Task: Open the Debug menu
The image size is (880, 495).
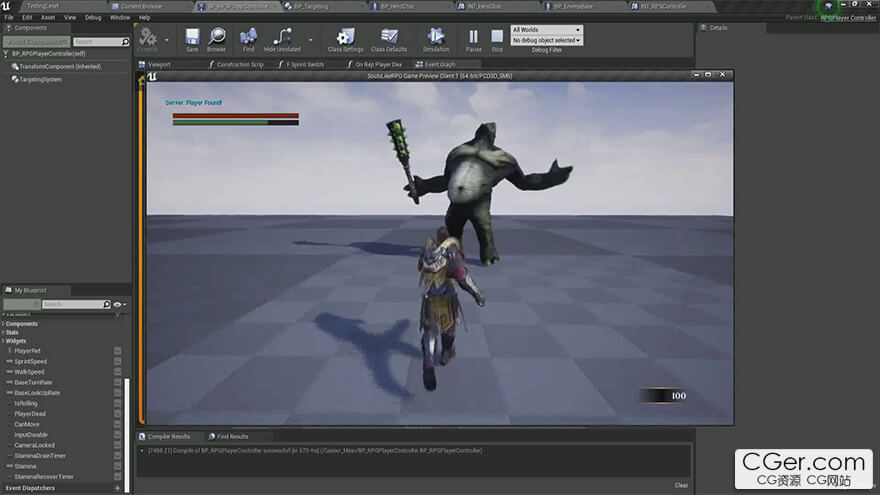Action: point(93,17)
